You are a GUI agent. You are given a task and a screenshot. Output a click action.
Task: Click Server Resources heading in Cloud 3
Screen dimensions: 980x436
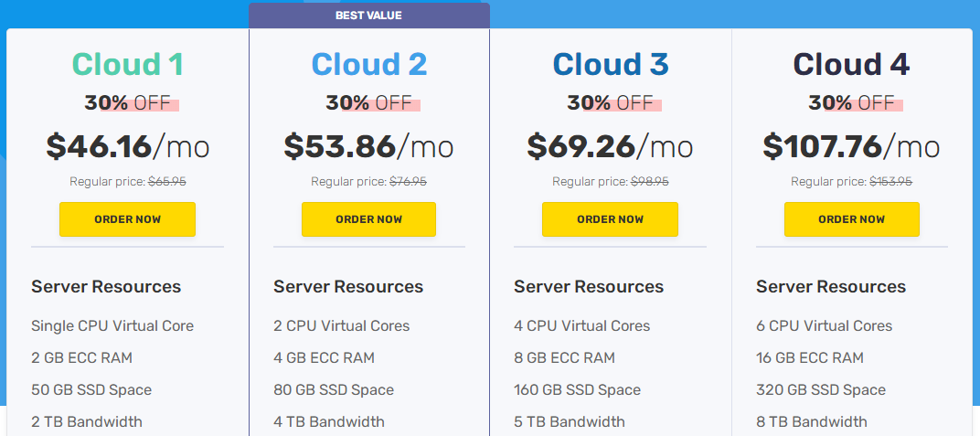[x=589, y=287]
